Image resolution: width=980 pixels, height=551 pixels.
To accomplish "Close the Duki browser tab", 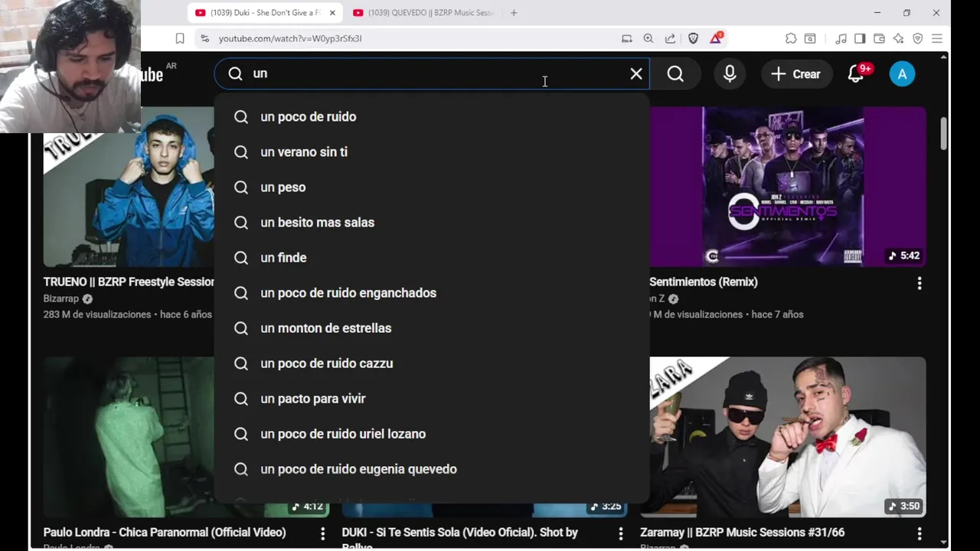I will [x=332, y=13].
